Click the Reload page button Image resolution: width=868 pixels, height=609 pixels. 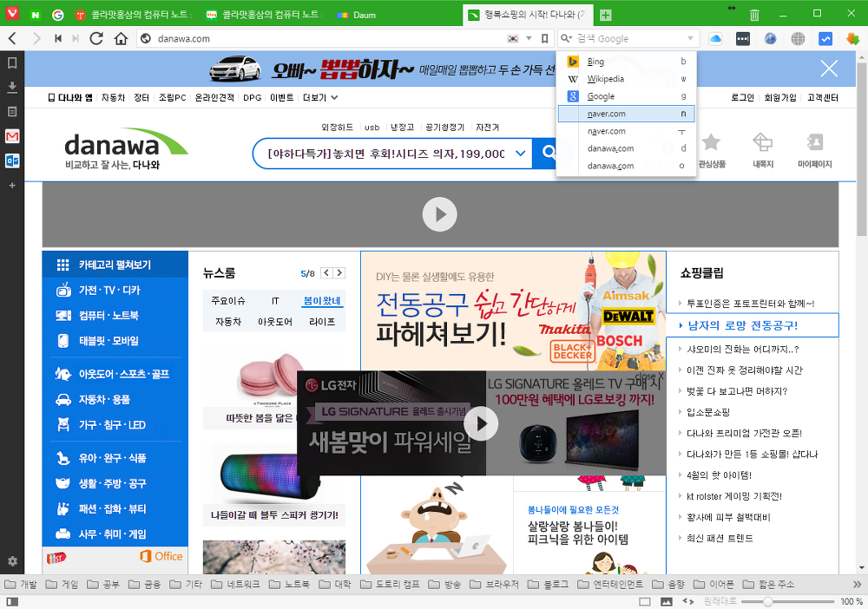(96, 38)
